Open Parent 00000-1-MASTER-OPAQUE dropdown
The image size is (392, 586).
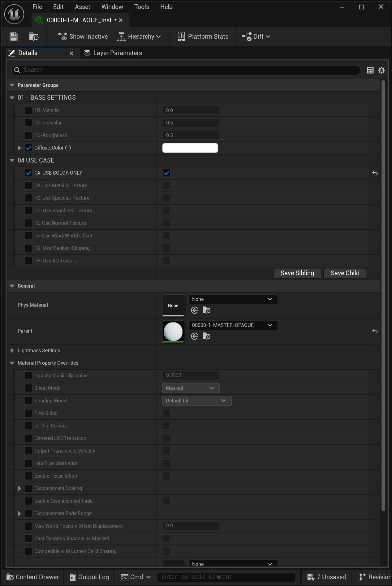point(233,325)
